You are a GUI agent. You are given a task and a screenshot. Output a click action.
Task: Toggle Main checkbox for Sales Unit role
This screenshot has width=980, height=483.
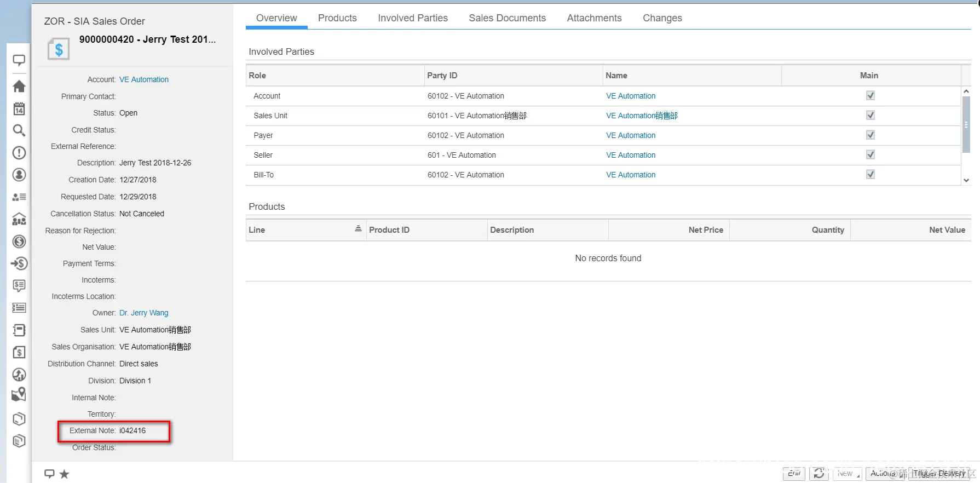[x=871, y=115]
